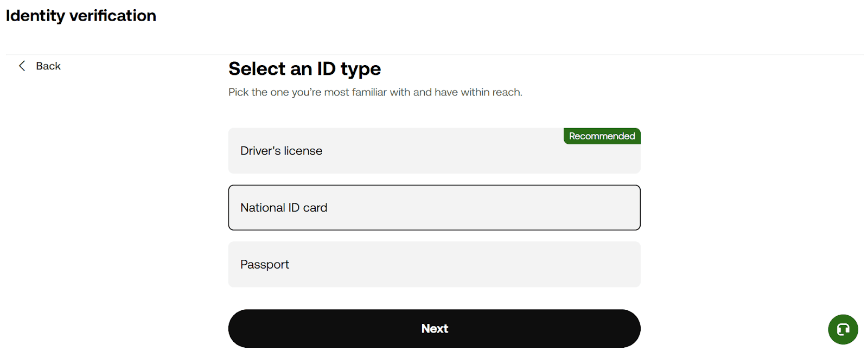The width and height of the screenshot is (868, 351).
Task: Click the back chevron arrow icon
Action: tap(22, 66)
